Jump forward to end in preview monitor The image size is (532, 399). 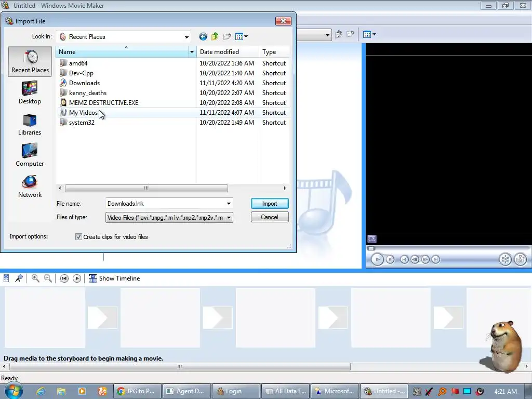pyautogui.click(x=436, y=260)
